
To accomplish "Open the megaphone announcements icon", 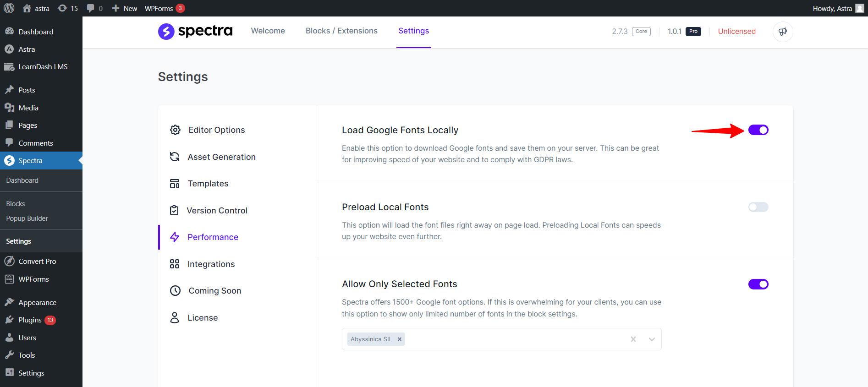I will pos(782,32).
